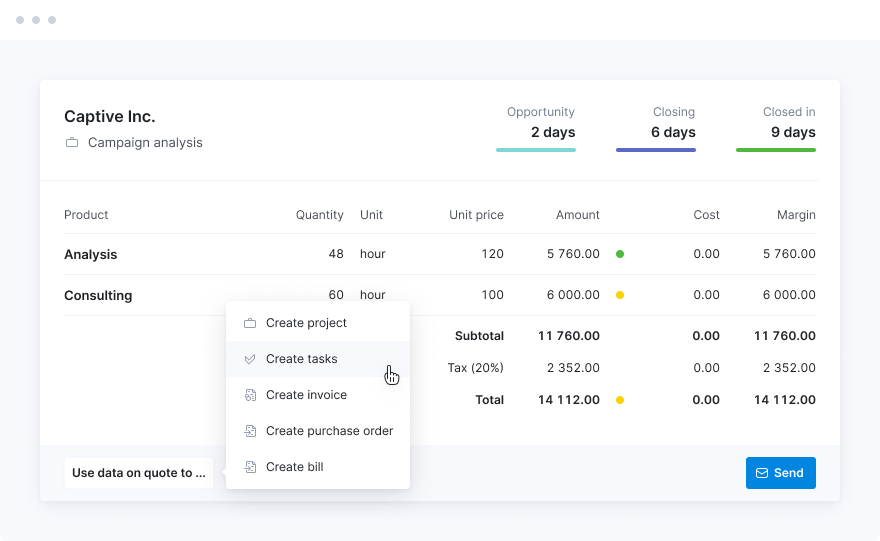Open the Captive Inc. company name

click(x=110, y=117)
